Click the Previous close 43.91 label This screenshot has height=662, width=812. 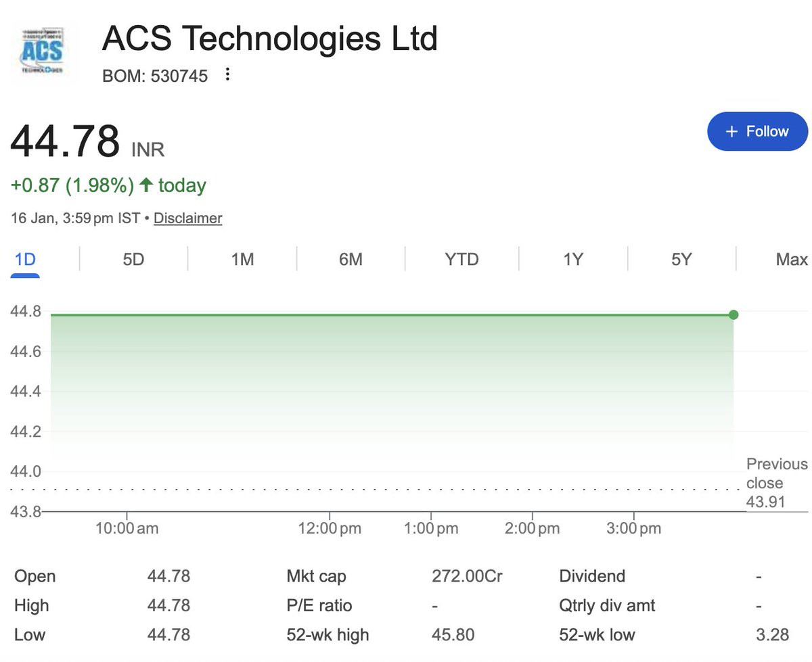pyautogui.click(x=777, y=483)
